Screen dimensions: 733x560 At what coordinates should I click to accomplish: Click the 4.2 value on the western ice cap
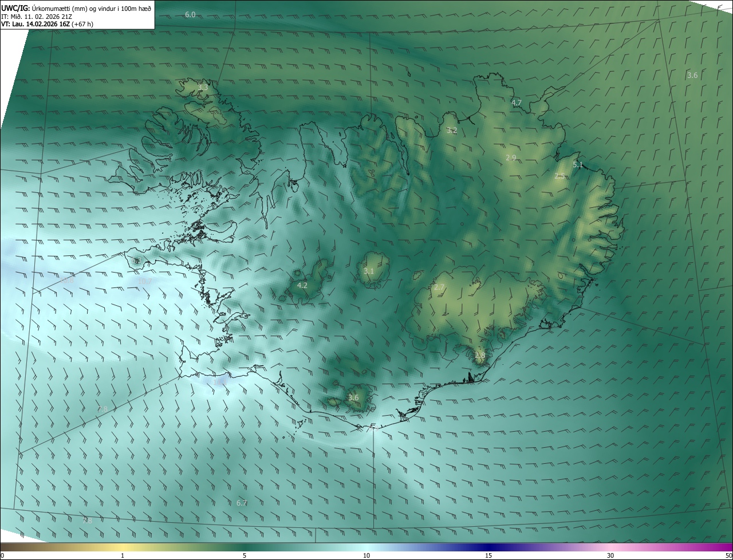pyautogui.click(x=302, y=285)
